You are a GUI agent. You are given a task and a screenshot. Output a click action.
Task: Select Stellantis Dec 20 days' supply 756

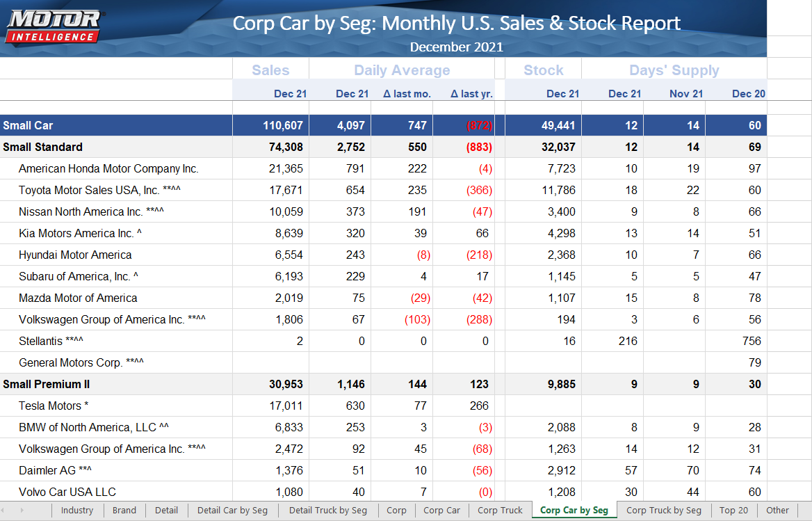[x=751, y=342]
